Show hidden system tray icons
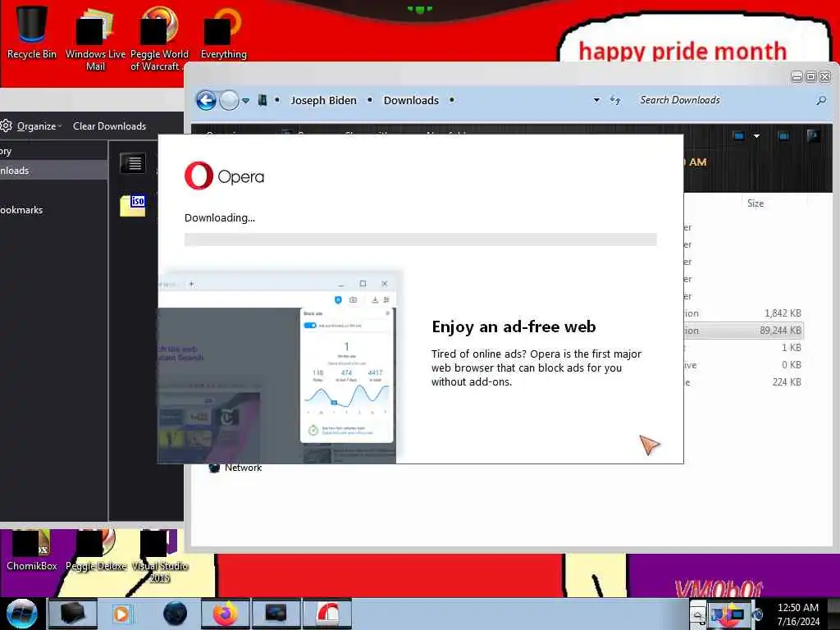This screenshot has height=630, width=840. click(698, 615)
